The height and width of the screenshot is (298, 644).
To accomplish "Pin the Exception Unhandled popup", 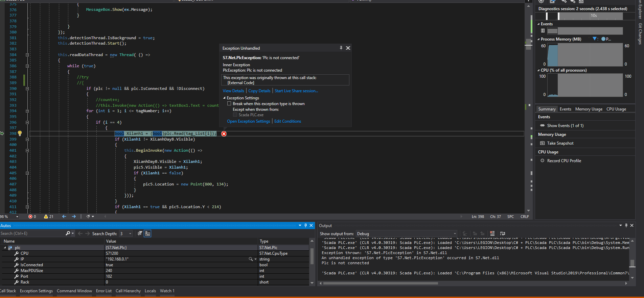I will [341, 48].
